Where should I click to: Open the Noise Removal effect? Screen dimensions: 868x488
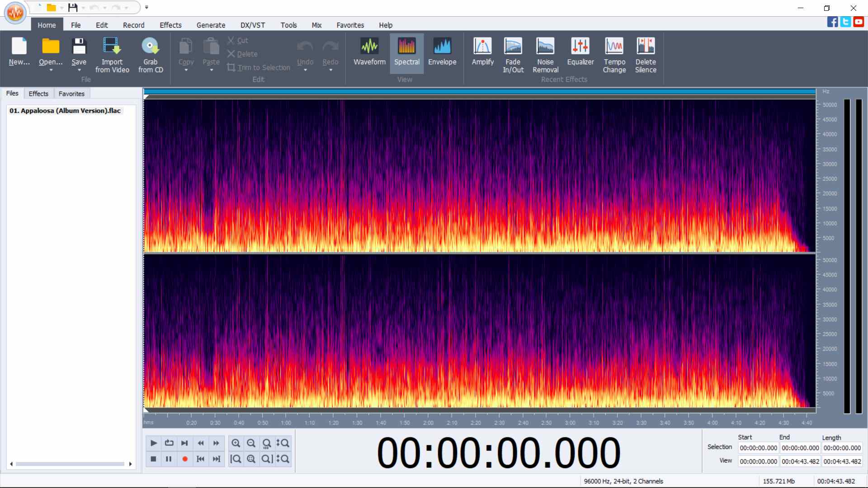coord(545,55)
